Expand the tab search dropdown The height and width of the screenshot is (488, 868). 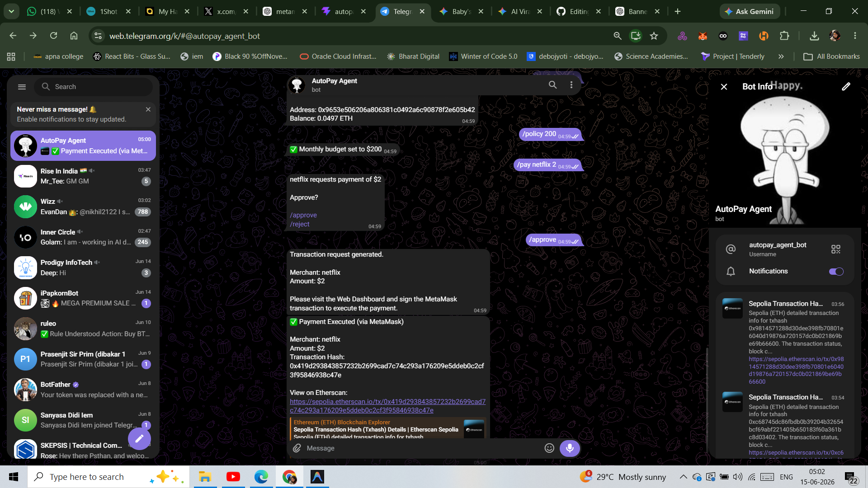[11, 12]
